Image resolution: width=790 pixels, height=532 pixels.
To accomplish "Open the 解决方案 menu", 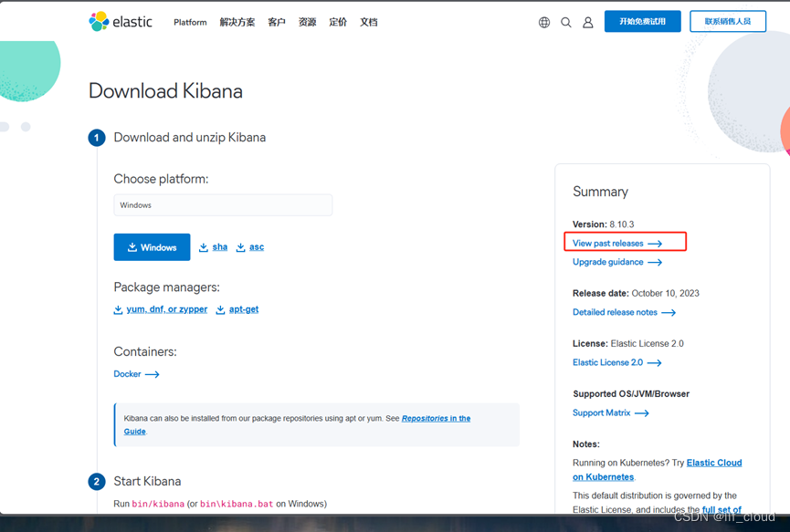I will pyautogui.click(x=237, y=22).
